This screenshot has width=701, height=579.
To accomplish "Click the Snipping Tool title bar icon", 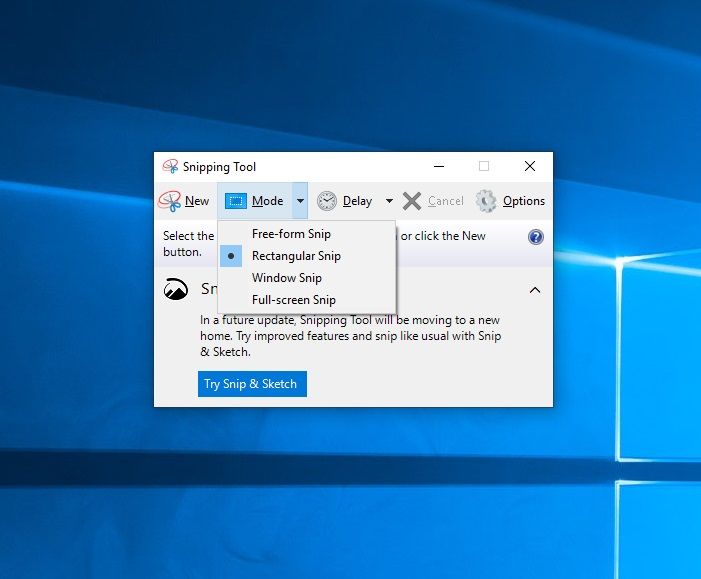I will [x=170, y=166].
